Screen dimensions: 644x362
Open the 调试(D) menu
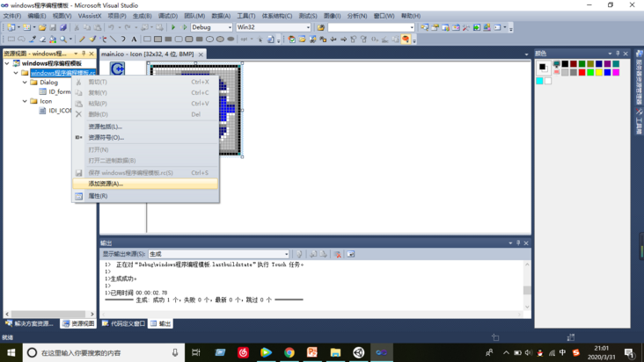168,16
